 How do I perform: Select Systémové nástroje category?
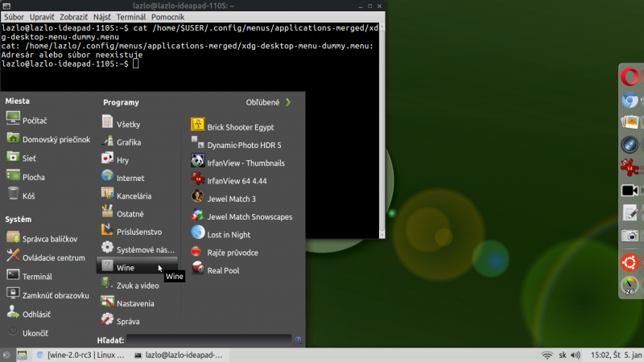point(137,249)
